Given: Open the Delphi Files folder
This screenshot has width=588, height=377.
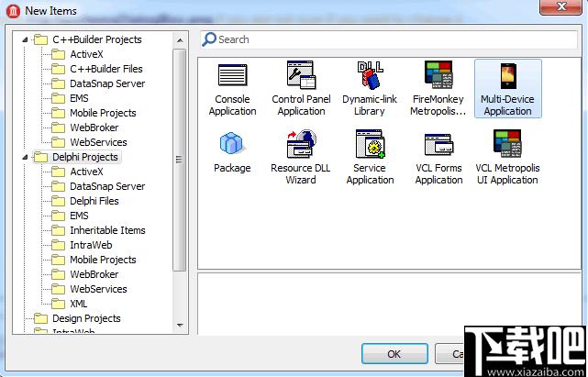Looking at the screenshot, I should (x=85, y=201).
